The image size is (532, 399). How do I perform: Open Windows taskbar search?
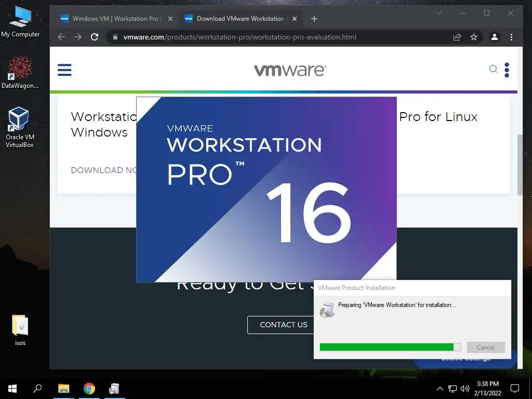pos(37,389)
